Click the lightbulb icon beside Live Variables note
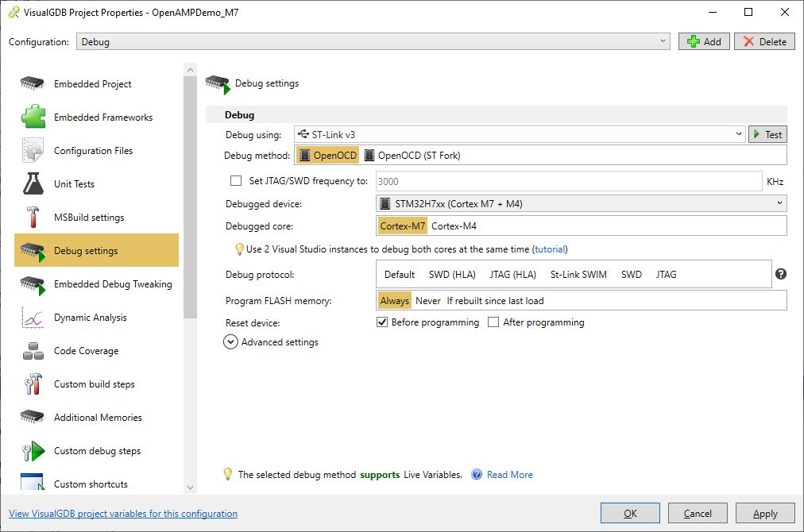The height and width of the screenshot is (532, 804). [x=228, y=474]
